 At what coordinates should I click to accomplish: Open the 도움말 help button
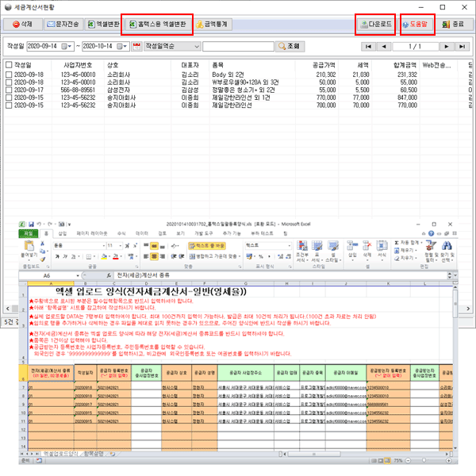(415, 25)
